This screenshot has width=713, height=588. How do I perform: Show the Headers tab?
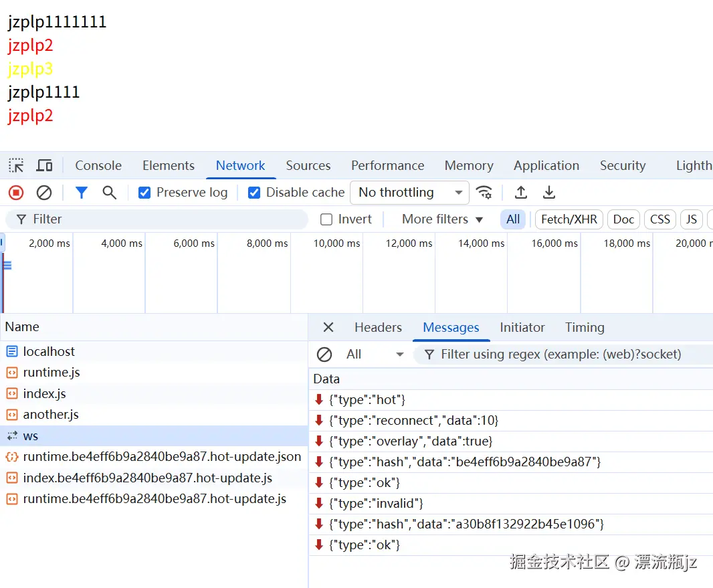click(x=379, y=327)
